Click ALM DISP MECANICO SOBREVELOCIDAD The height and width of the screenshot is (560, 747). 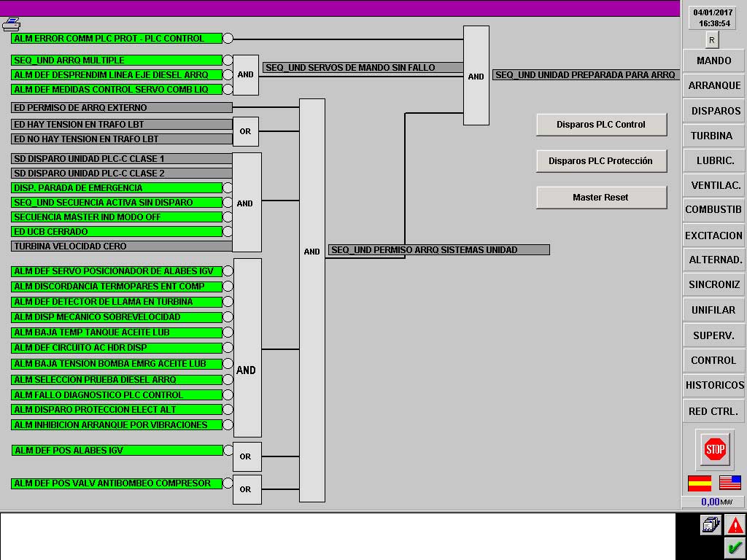(x=117, y=317)
